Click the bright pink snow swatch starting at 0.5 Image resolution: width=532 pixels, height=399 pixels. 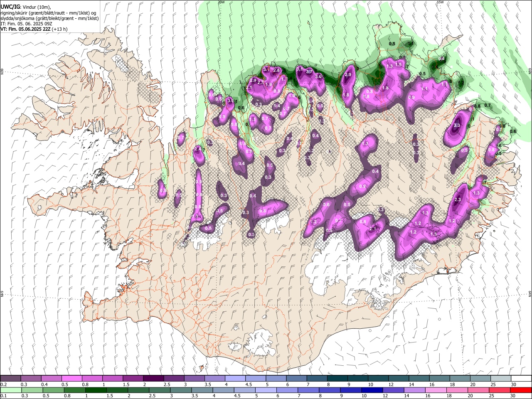[71, 379]
